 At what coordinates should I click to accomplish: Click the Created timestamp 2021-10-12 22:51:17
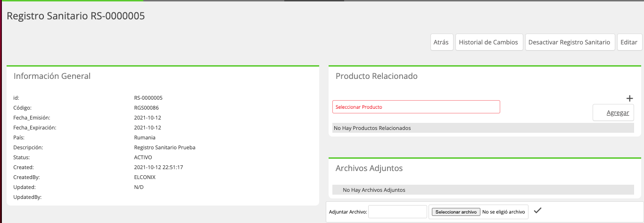click(x=158, y=167)
